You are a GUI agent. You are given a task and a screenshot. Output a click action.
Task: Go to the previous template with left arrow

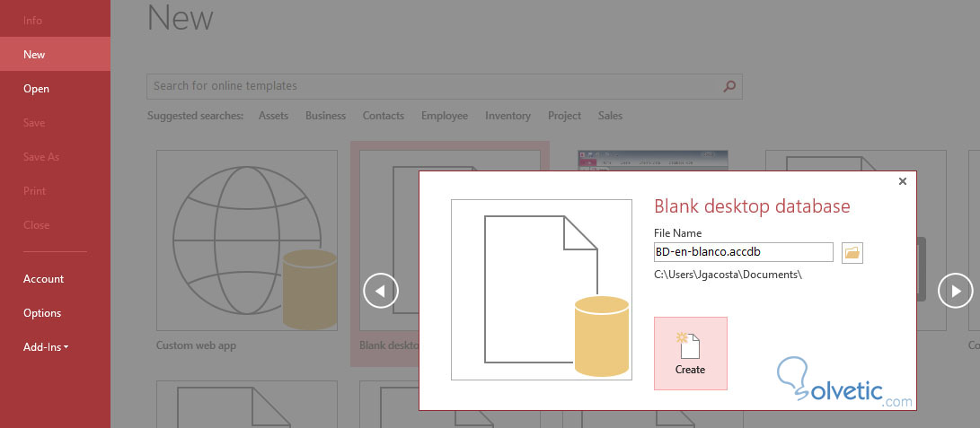[x=381, y=290]
